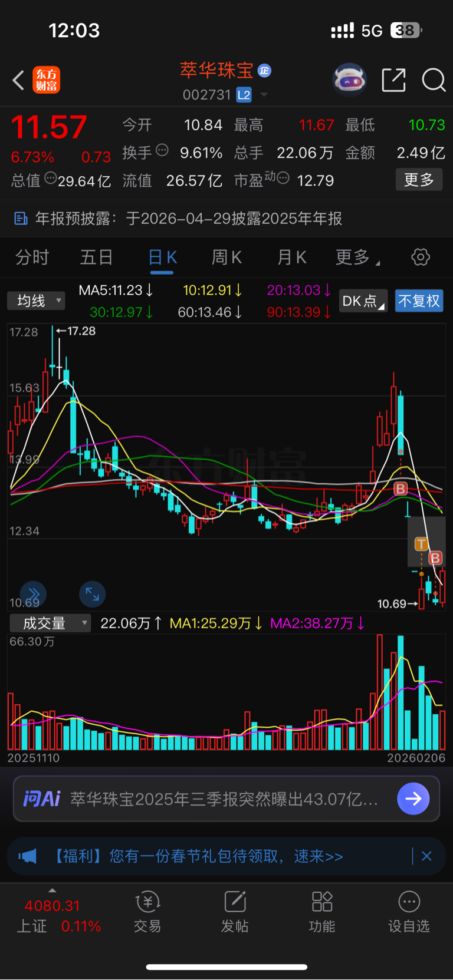Tap the megaphone announcement icon

28,856
